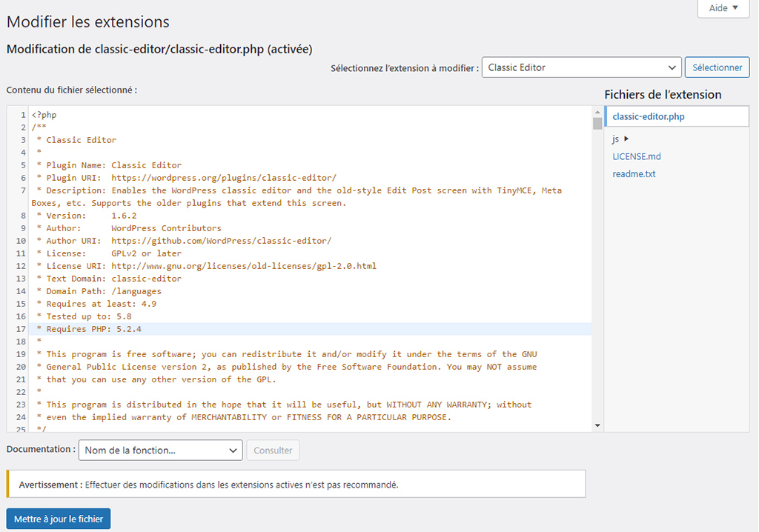Open the readme.txt file

click(634, 174)
